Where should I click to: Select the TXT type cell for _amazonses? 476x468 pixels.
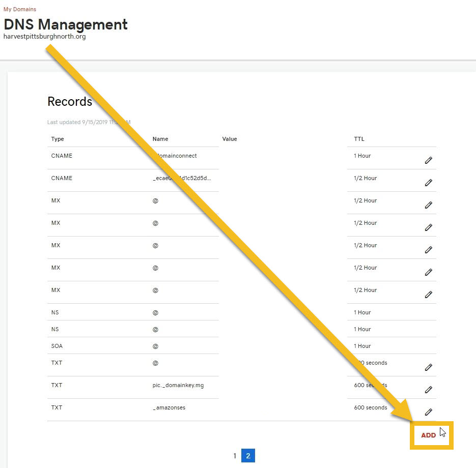click(x=57, y=407)
